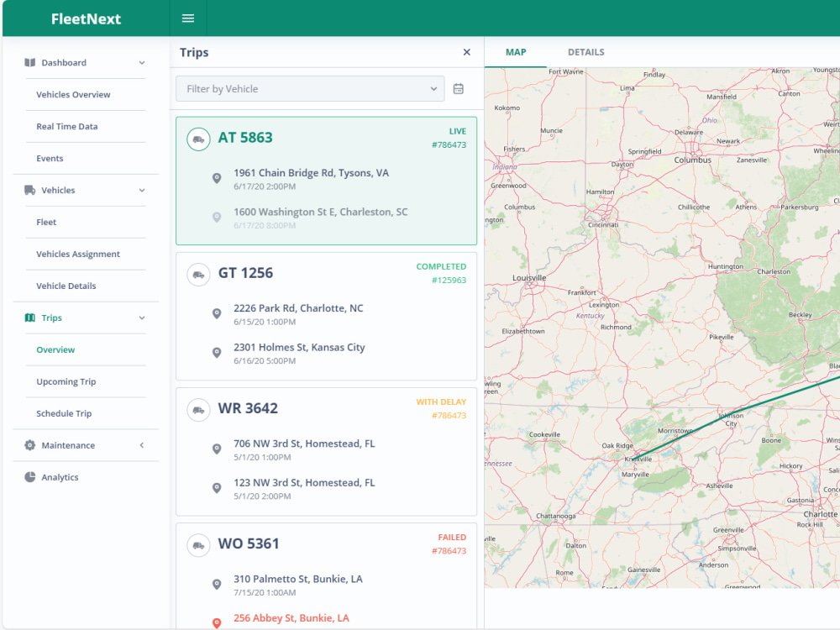Open Vehicles Assignment page
This screenshot has width=840, height=630.
coord(78,254)
